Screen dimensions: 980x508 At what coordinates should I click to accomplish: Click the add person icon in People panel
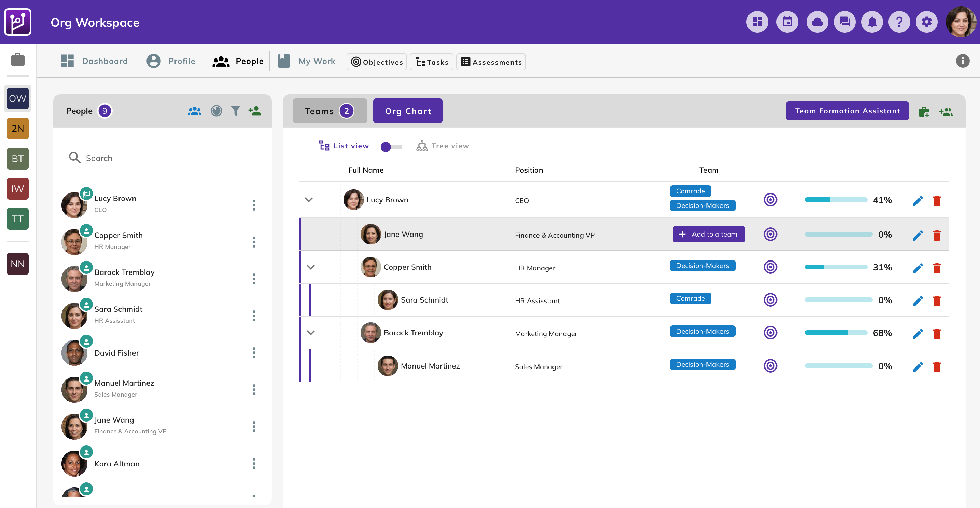click(x=254, y=111)
